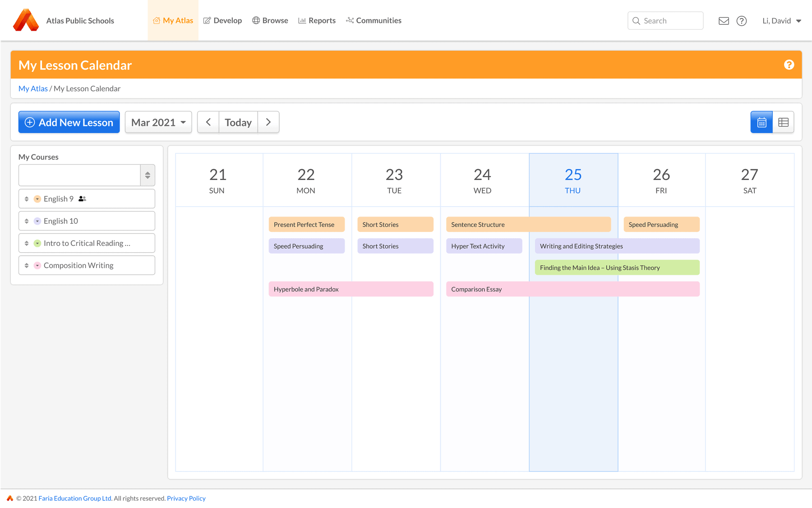Open the Browse menu
This screenshot has width=812, height=508.
tap(270, 20)
